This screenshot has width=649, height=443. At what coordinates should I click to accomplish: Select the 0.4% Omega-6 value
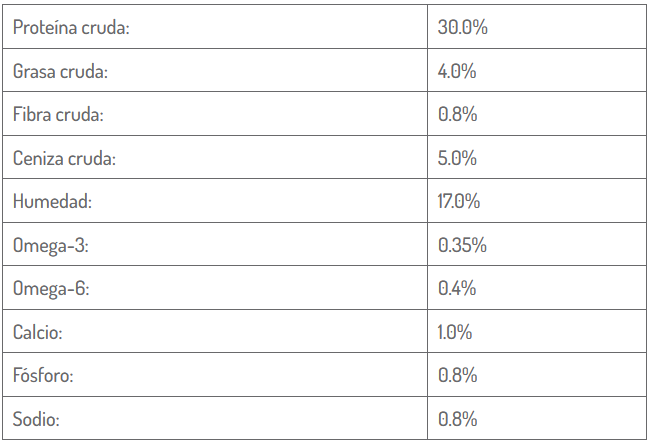(457, 289)
